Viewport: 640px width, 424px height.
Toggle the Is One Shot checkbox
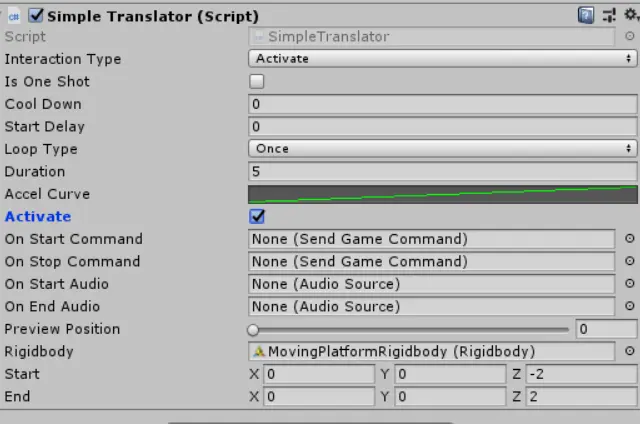coord(257,81)
